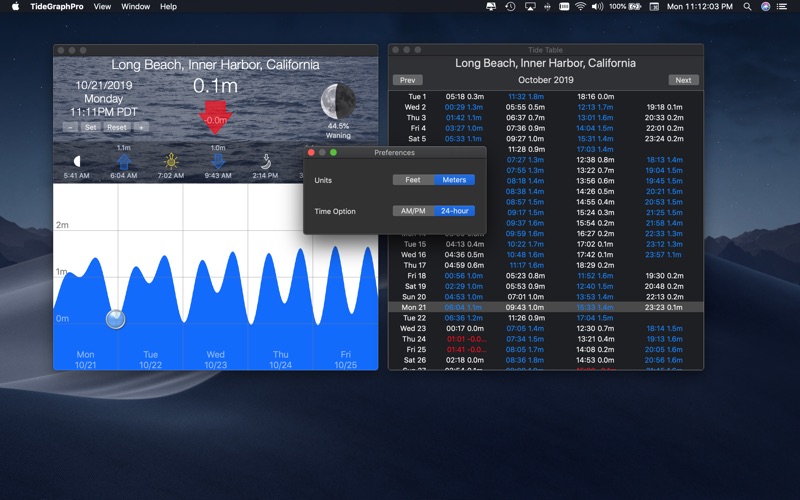The width and height of the screenshot is (800, 500).
Task: Click the Sat 5 date label
Action: click(x=417, y=139)
